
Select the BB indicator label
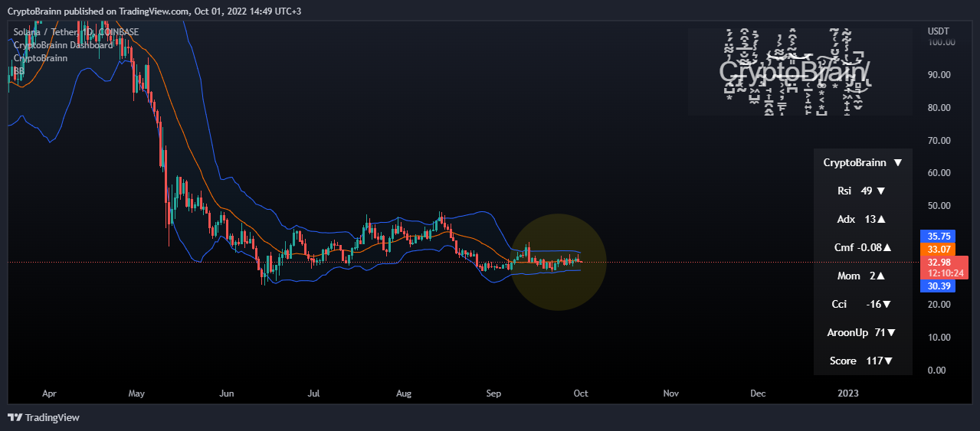click(x=19, y=70)
